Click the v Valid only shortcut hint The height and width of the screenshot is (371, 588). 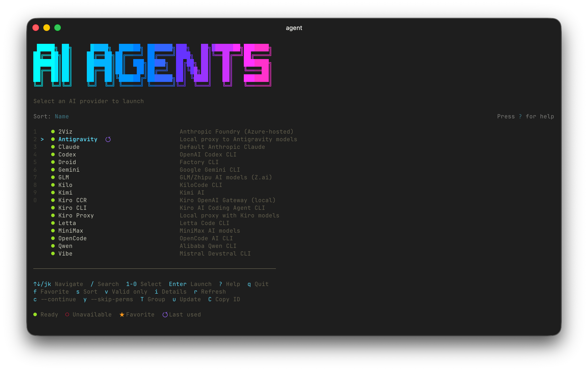coord(126,291)
